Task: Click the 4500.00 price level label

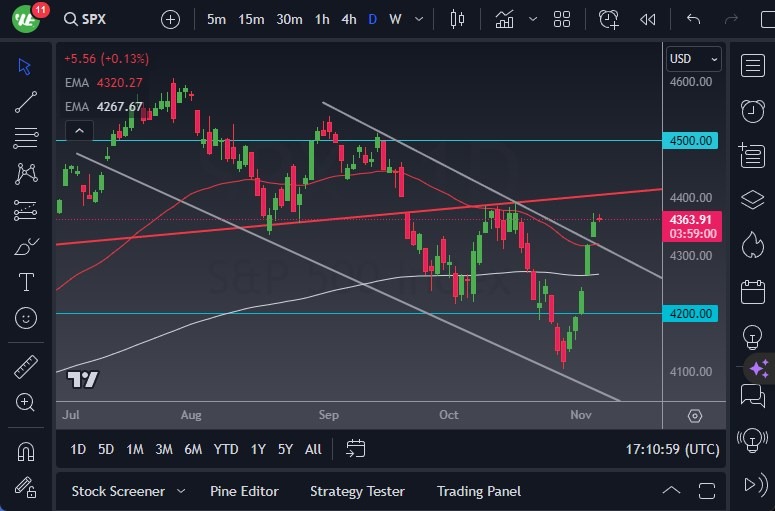Action: click(x=691, y=141)
